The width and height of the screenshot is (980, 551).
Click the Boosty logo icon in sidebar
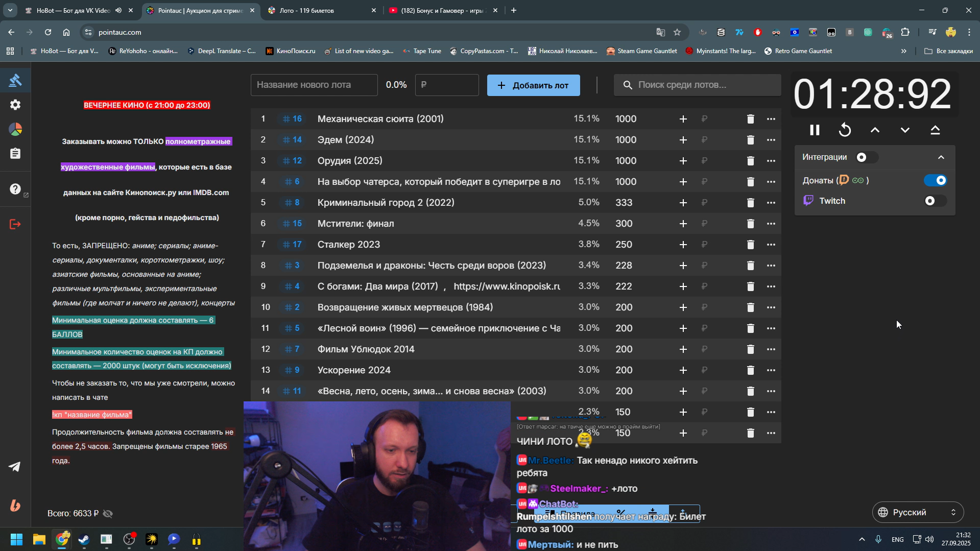click(x=15, y=506)
